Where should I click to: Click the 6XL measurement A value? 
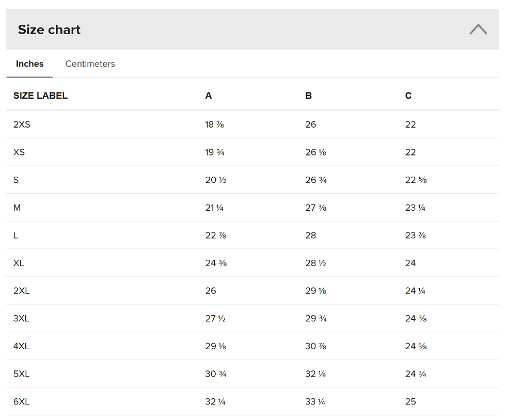click(215, 401)
